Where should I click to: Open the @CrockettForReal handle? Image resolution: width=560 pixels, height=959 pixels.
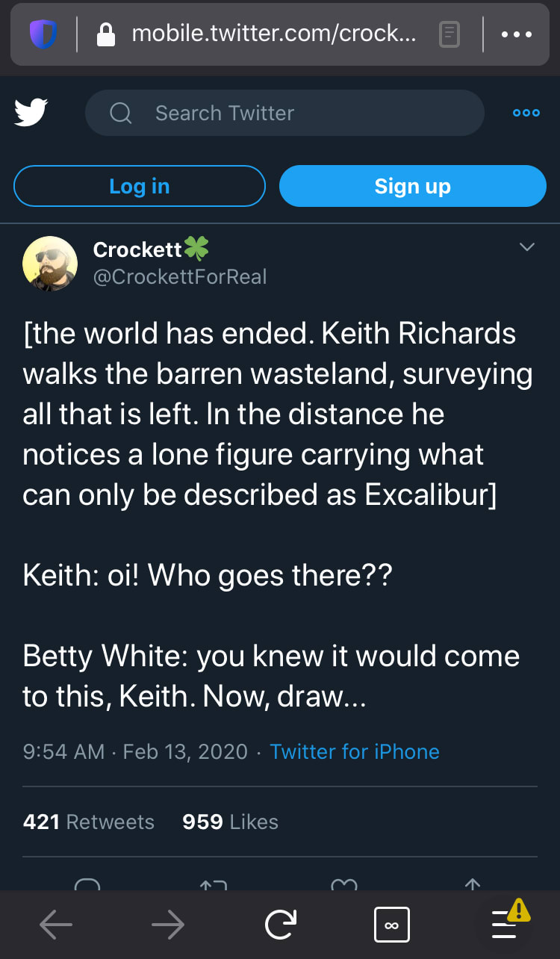click(179, 277)
